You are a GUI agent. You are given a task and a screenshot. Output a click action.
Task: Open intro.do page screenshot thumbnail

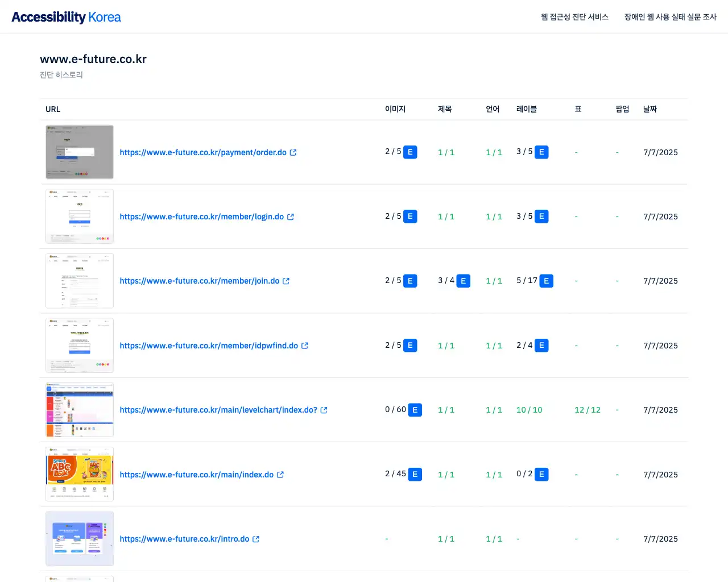click(80, 539)
